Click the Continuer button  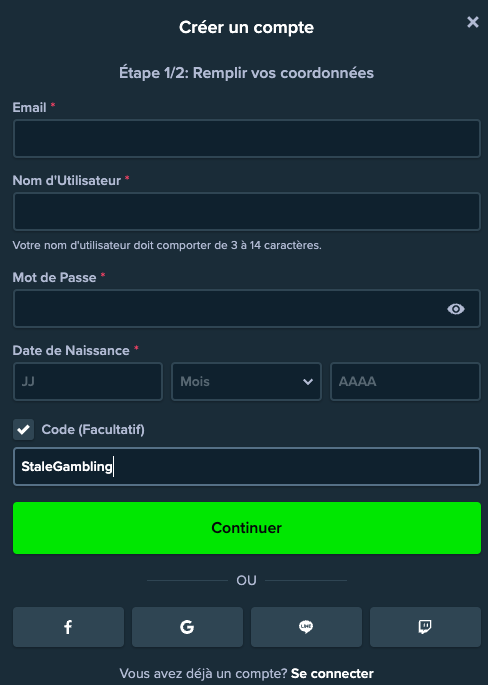click(247, 528)
